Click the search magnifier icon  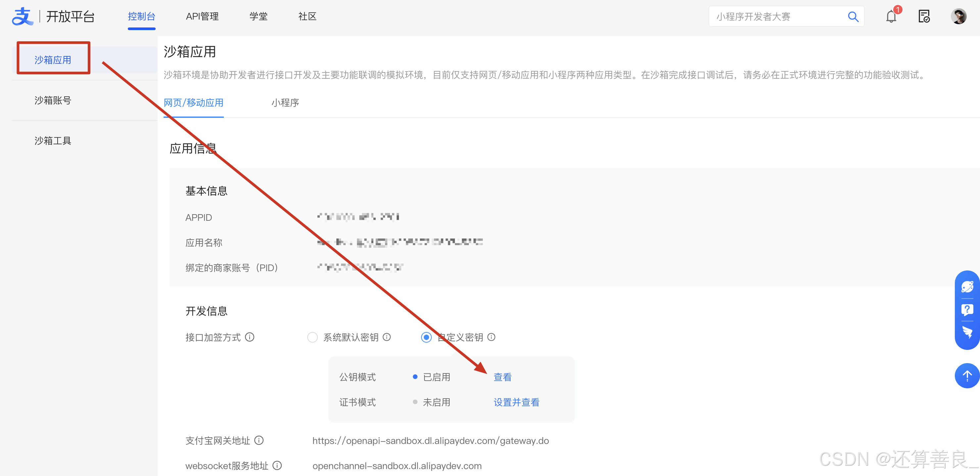(853, 17)
